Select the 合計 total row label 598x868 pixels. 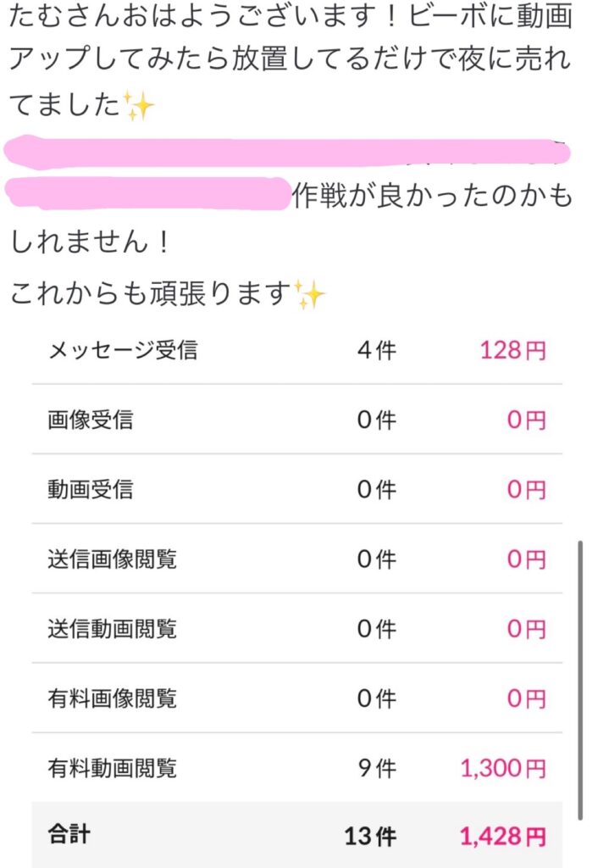tap(69, 834)
